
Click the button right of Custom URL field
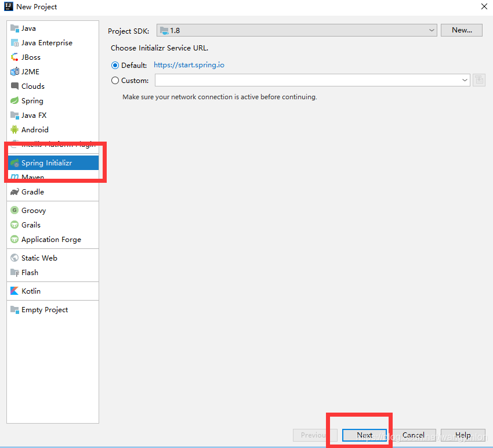click(479, 80)
